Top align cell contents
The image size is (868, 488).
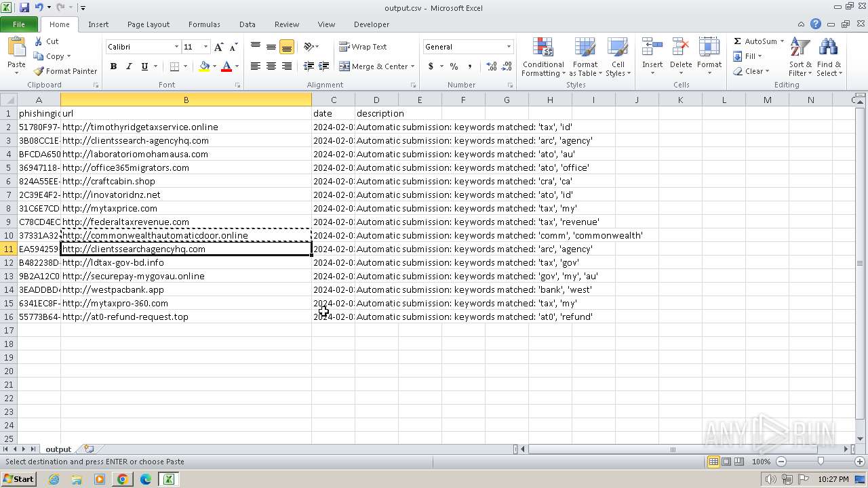[256, 47]
